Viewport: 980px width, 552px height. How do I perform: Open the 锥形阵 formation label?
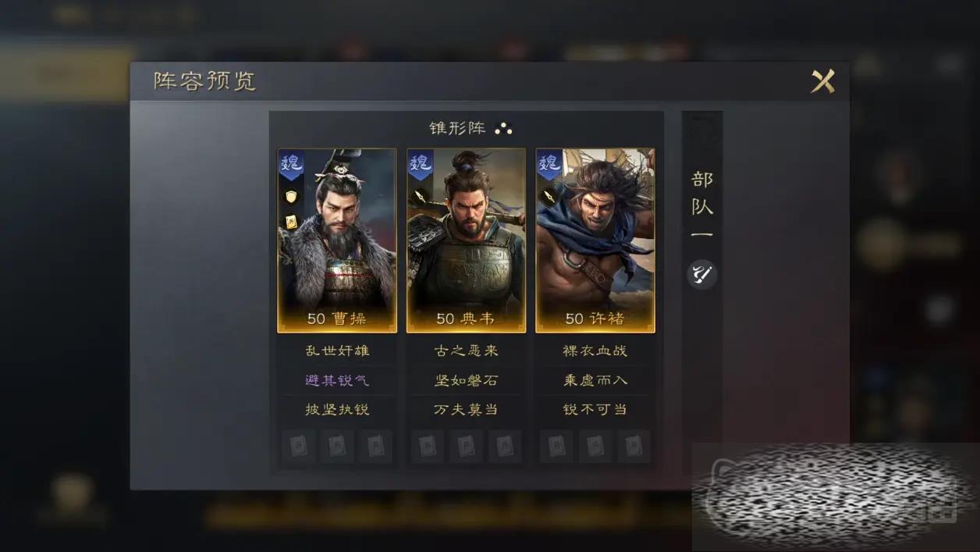[459, 128]
